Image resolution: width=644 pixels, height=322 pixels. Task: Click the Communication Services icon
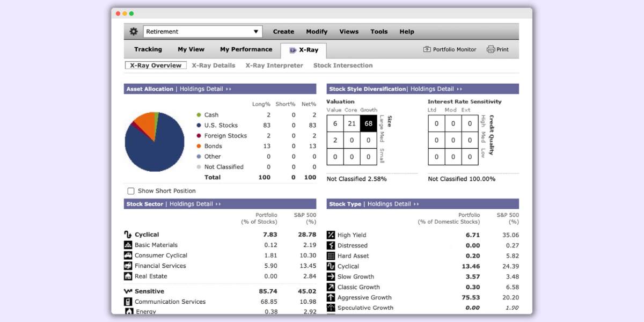point(128,302)
